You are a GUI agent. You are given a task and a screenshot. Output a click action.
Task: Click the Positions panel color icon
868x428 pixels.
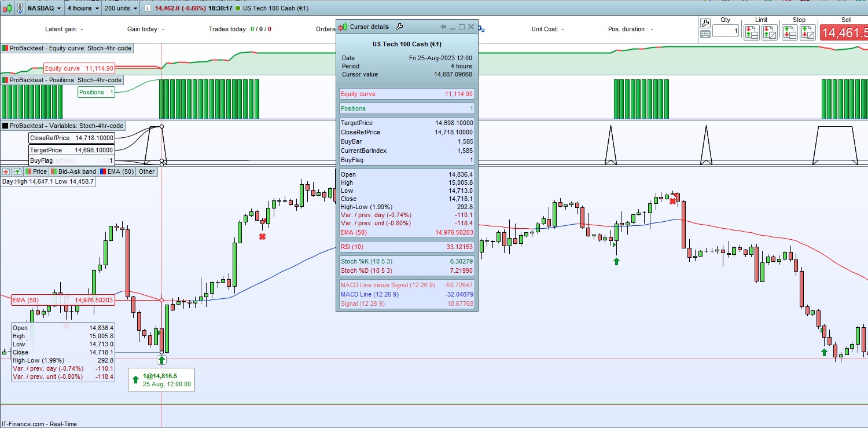[5, 80]
